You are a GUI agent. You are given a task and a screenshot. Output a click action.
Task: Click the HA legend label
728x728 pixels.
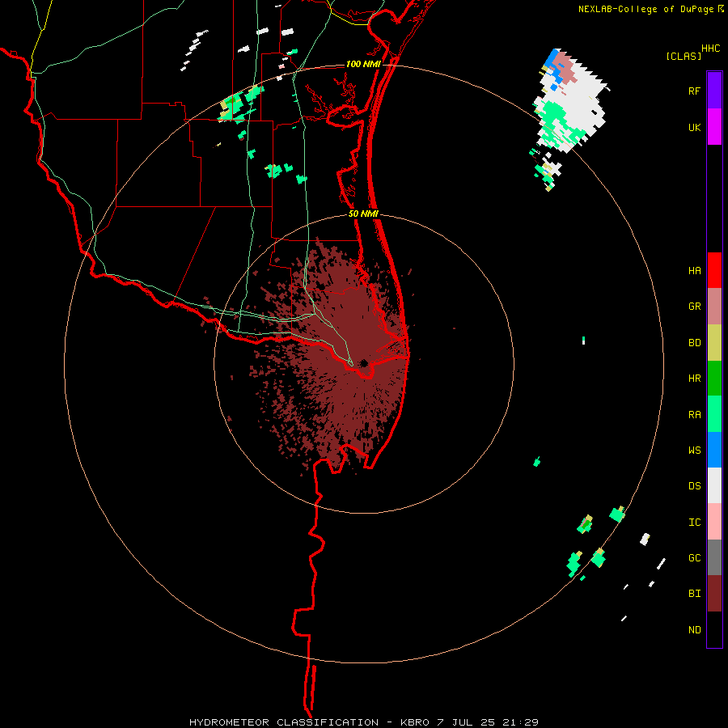tap(695, 271)
